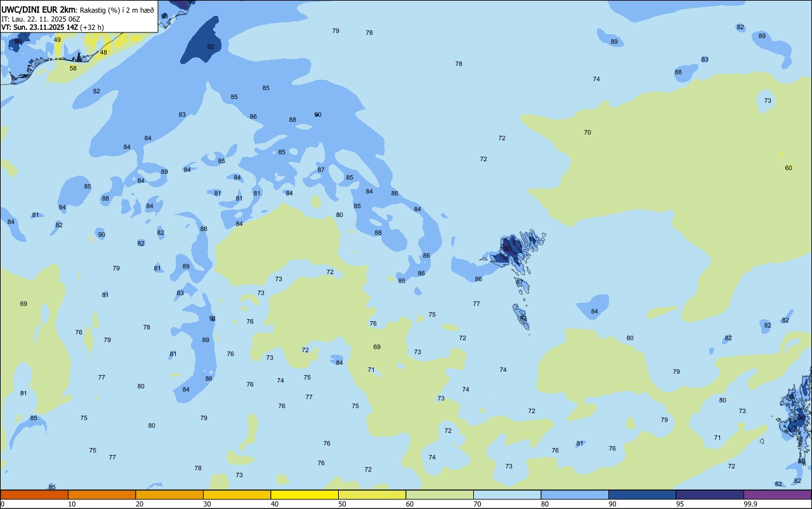Click the legend tick label '40'
This screenshot has width=812, height=509.
pos(275,504)
